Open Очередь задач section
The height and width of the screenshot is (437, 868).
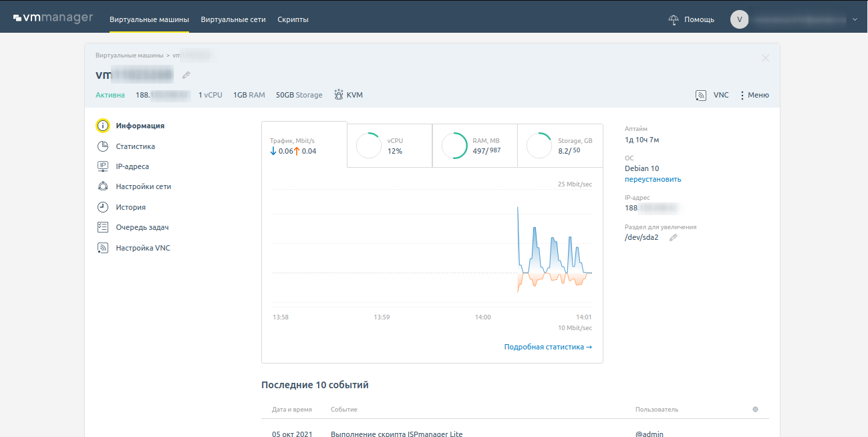click(x=142, y=227)
